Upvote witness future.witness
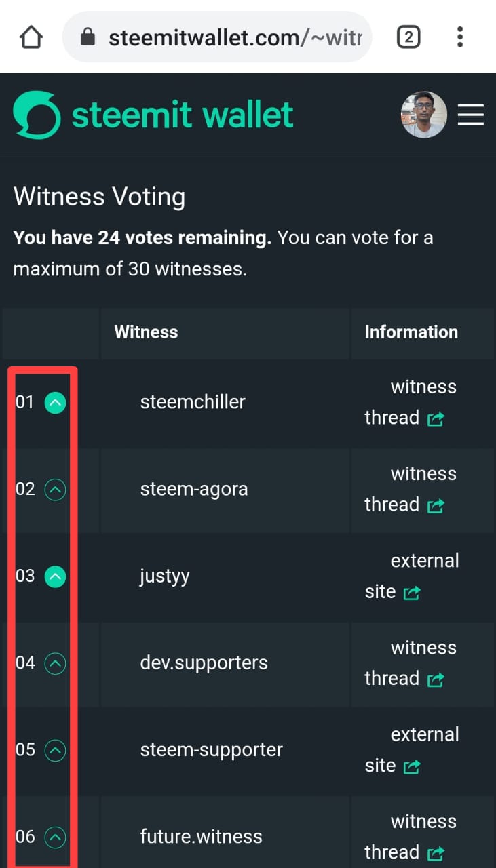 coord(55,837)
